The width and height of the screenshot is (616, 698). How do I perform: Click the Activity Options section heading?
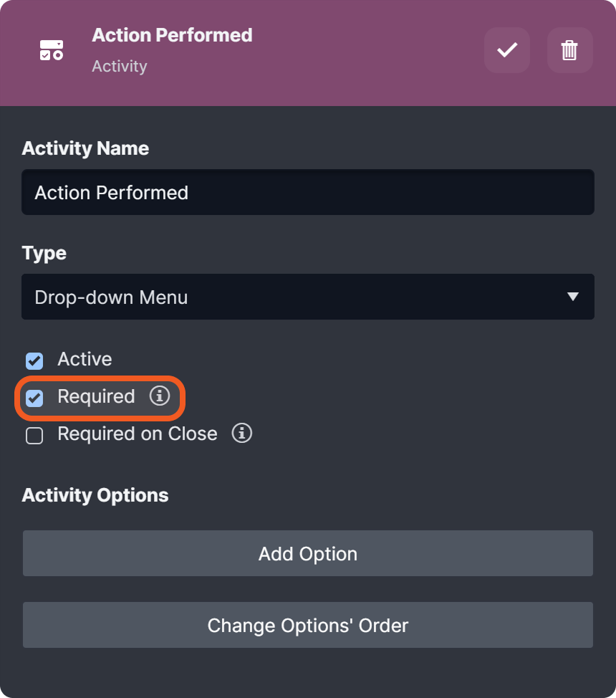click(95, 495)
